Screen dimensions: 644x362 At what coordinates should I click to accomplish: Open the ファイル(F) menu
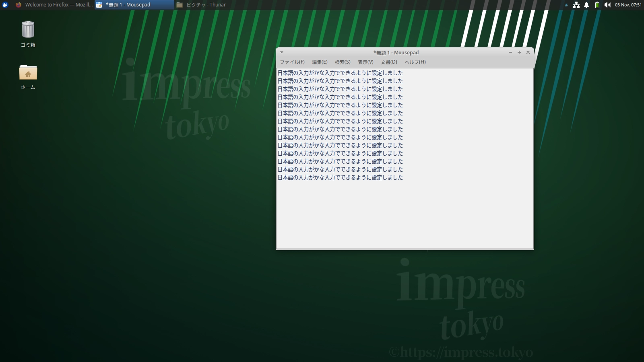(292, 62)
